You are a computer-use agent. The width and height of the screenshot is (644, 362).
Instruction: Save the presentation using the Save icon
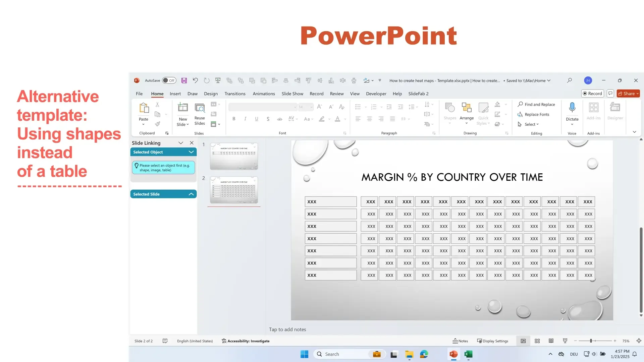point(184,80)
